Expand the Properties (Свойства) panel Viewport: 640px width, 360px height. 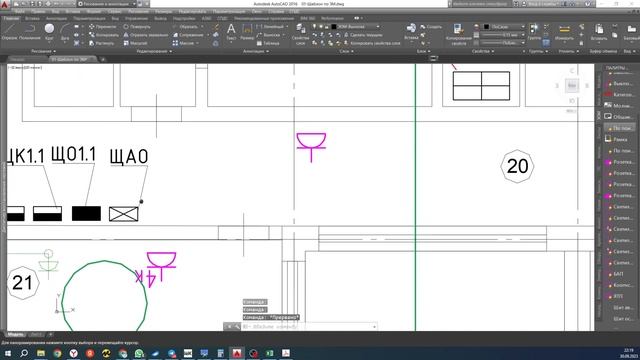pyautogui.click(x=482, y=51)
